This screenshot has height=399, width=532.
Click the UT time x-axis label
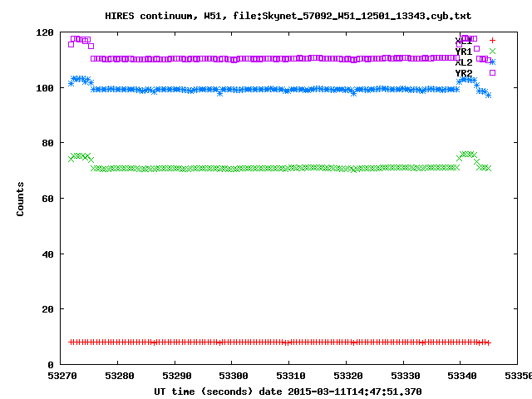pos(288,392)
